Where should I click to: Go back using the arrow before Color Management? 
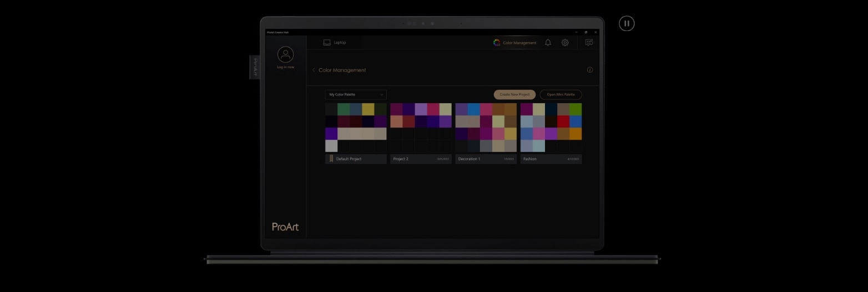coord(314,70)
